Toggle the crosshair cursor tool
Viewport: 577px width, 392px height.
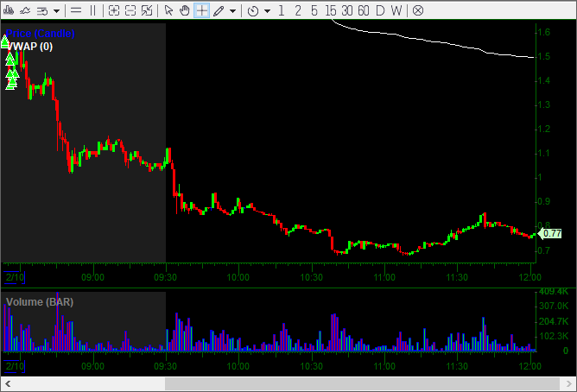coord(201,10)
